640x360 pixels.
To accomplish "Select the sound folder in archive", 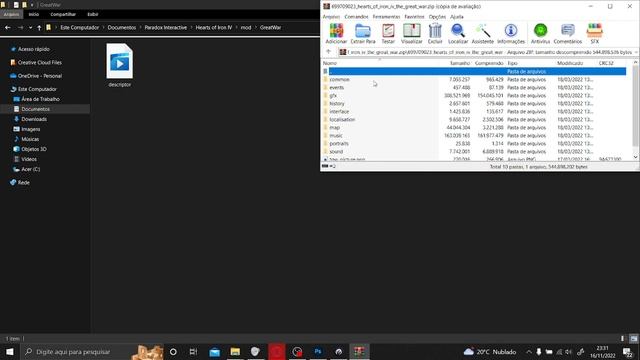I will tap(336, 151).
